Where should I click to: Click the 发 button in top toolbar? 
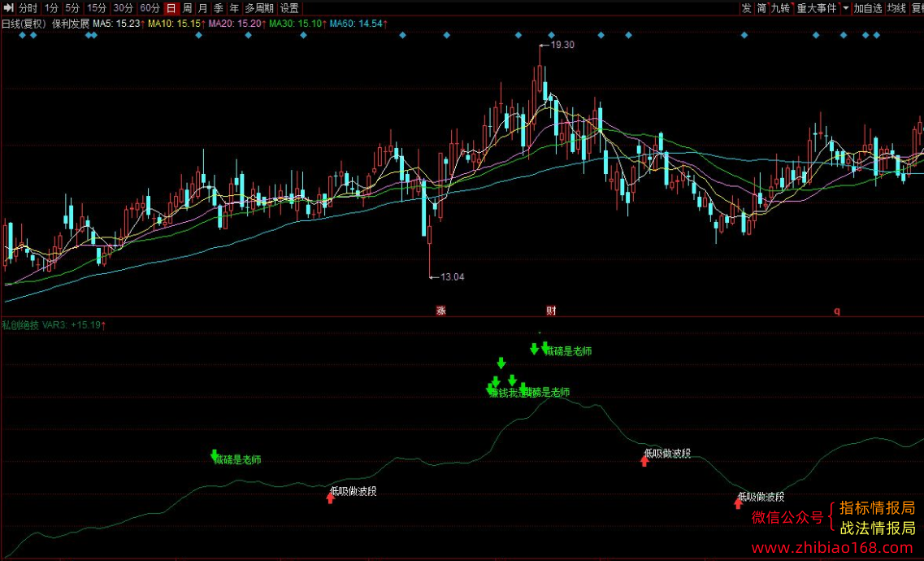747,8
